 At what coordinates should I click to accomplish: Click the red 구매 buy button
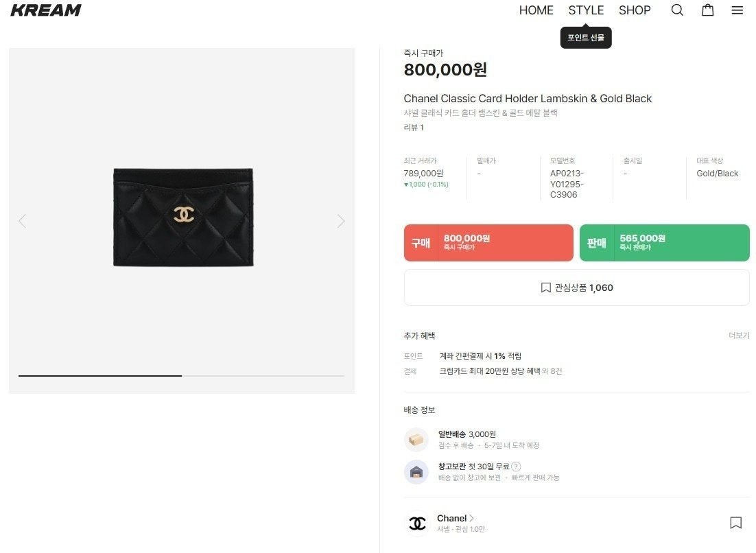(488, 243)
